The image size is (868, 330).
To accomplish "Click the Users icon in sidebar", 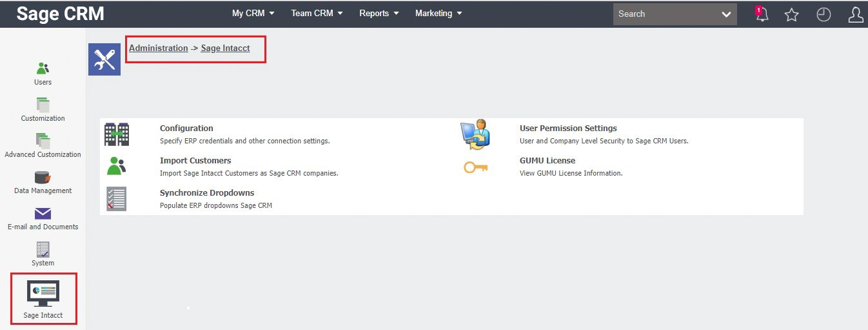I will [x=43, y=68].
